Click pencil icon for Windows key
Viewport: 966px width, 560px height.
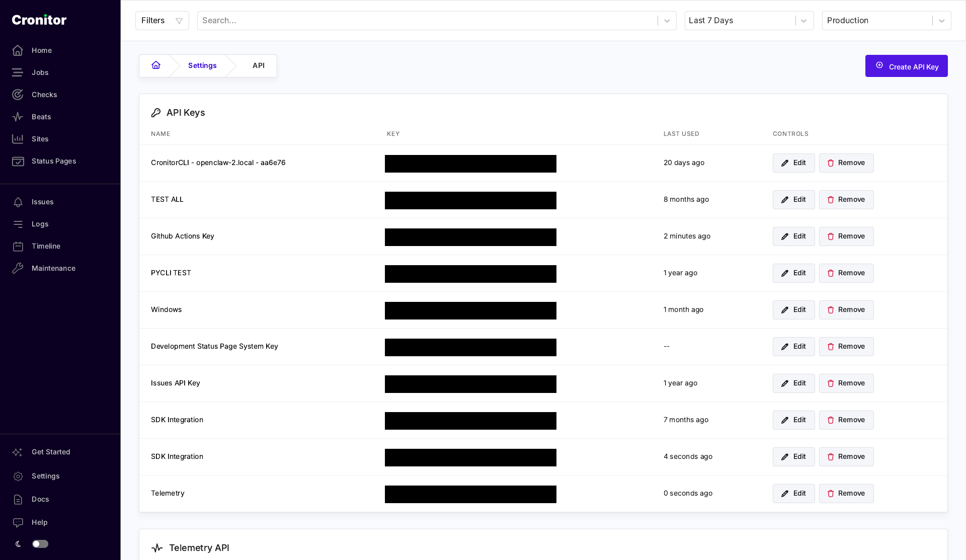point(785,310)
